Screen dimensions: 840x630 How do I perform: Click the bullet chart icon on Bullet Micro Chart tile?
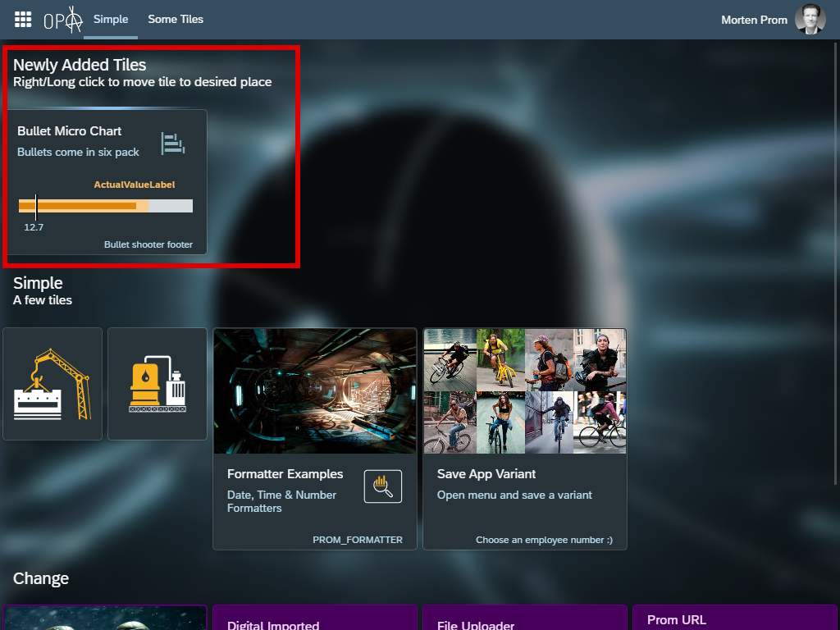pos(172,143)
